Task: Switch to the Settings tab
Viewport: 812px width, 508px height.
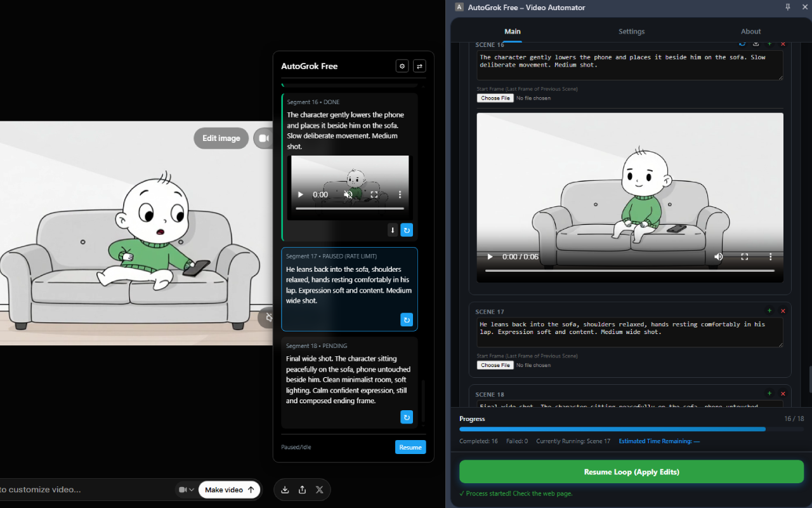Action: (631, 31)
